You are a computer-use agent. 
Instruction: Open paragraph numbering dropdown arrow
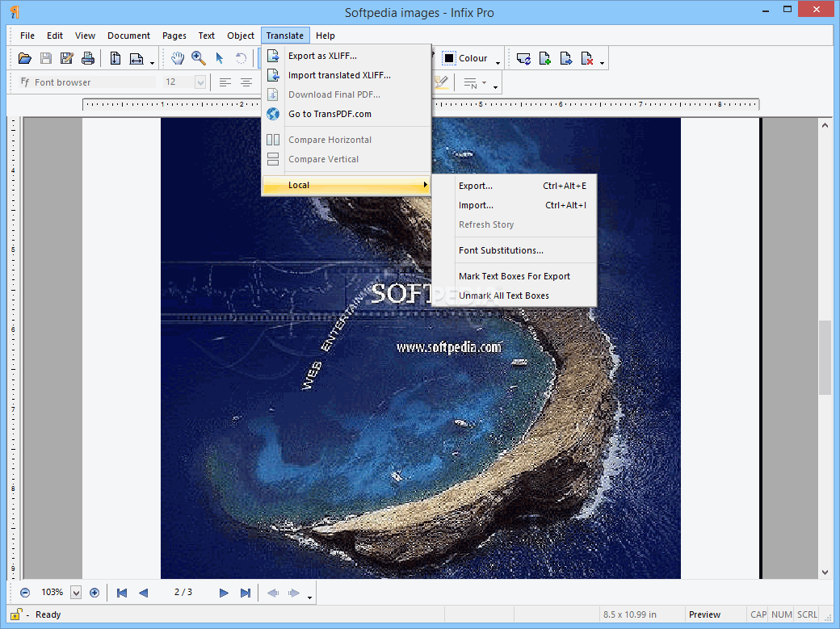484,82
